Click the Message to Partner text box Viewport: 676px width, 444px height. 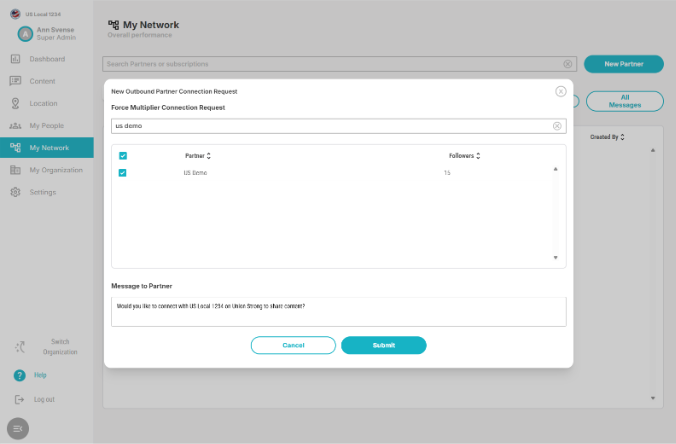[x=338, y=311]
